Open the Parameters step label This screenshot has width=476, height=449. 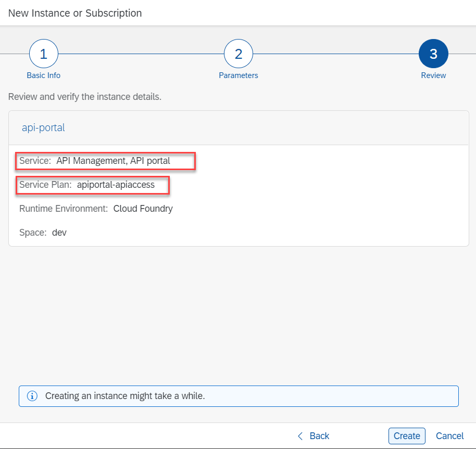238,75
